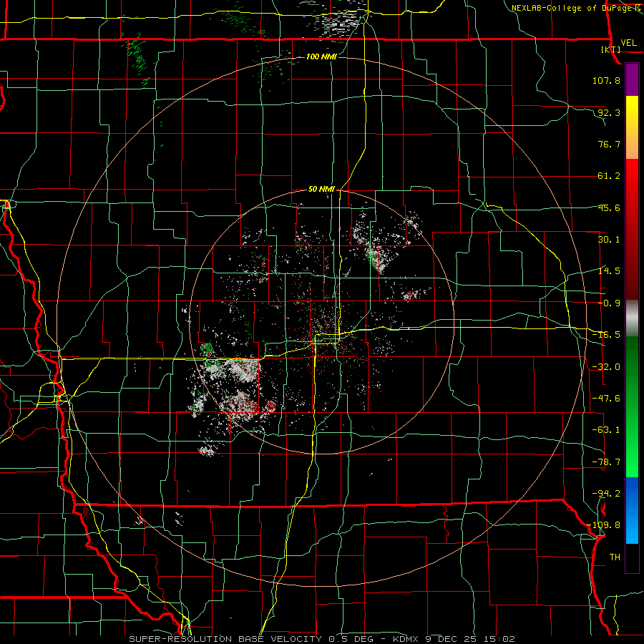Click the -0.9 velocity legend value
The image size is (644, 644).
tap(609, 303)
